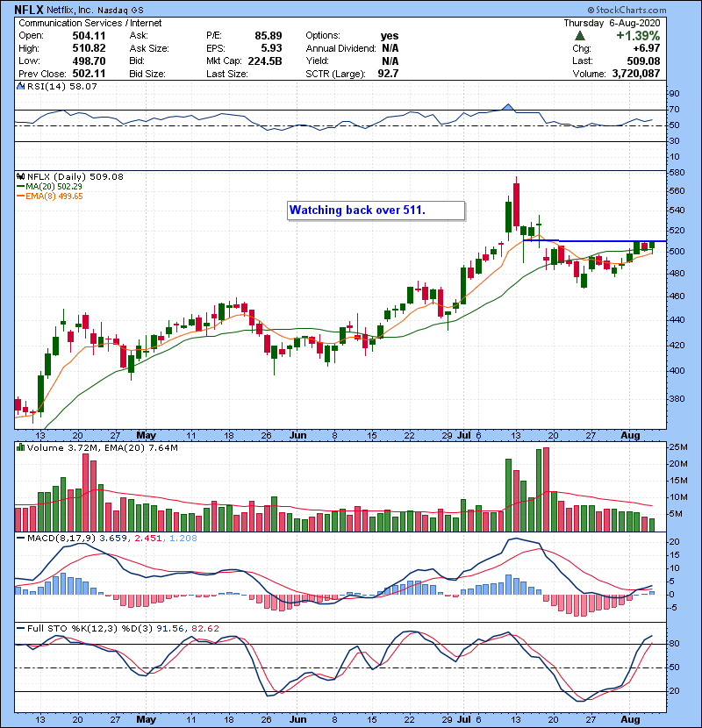Click the 'Jun' date label on the time axis
702x728 pixels.
[298, 434]
